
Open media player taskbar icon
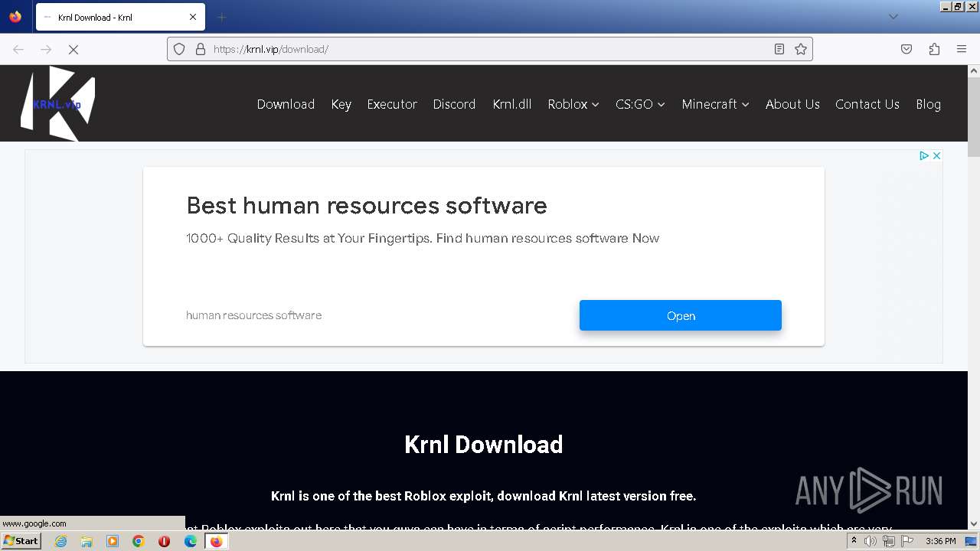113,541
